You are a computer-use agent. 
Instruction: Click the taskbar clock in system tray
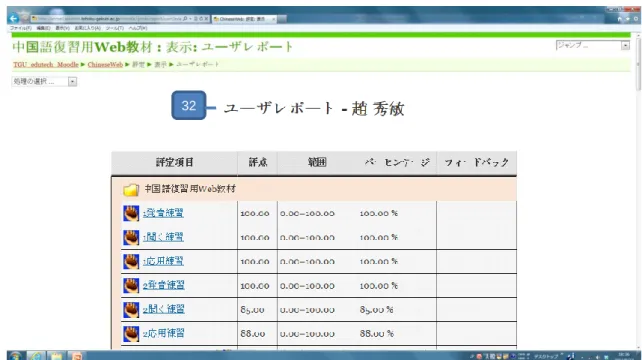pos(624,355)
